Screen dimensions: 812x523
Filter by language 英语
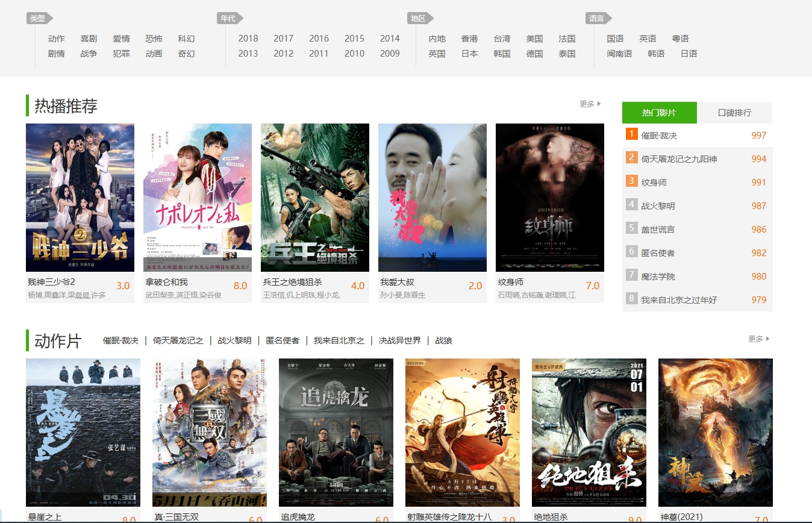[648, 39]
